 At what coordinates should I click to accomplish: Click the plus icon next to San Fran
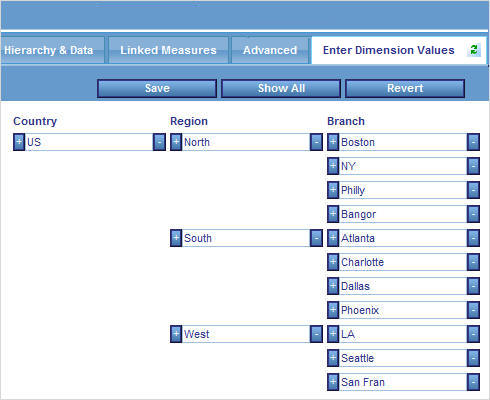pos(333,382)
